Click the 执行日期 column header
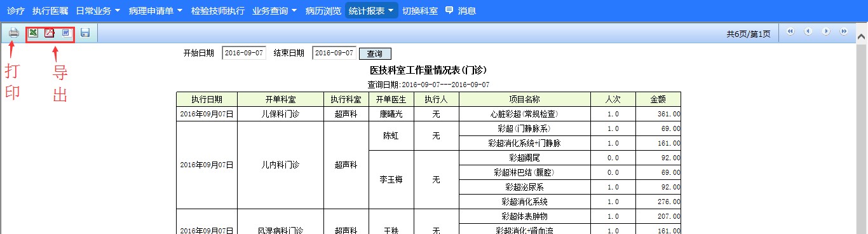 207,99
